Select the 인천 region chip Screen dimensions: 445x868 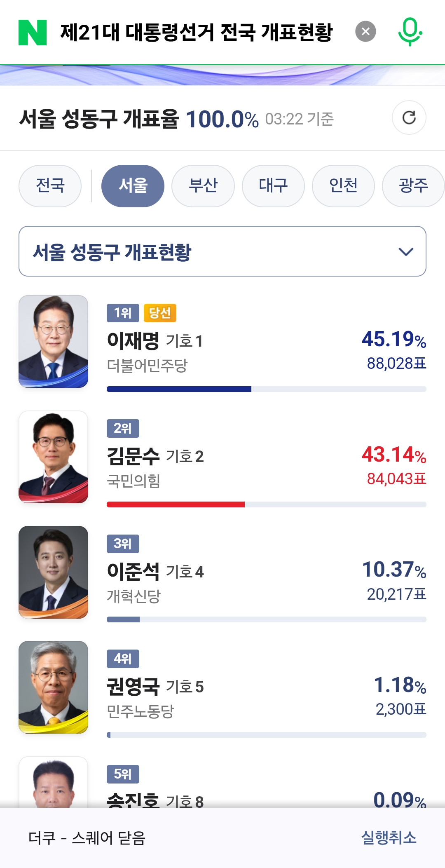click(343, 186)
